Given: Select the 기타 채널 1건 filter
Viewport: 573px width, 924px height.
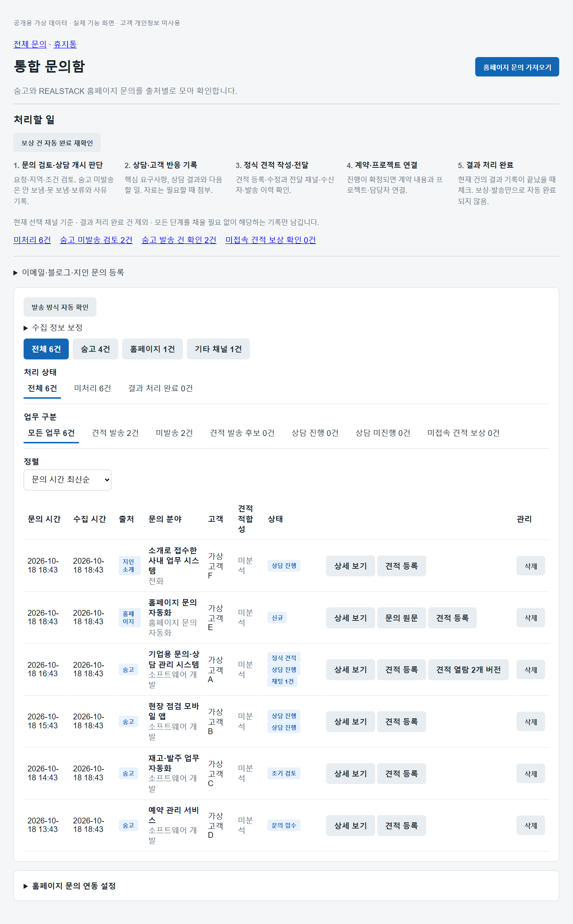Looking at the screenshot, I should click(218, 349).
